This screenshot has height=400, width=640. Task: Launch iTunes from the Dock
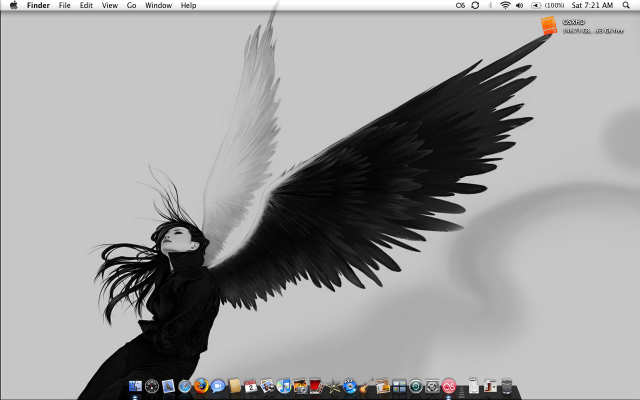point(283,386)
